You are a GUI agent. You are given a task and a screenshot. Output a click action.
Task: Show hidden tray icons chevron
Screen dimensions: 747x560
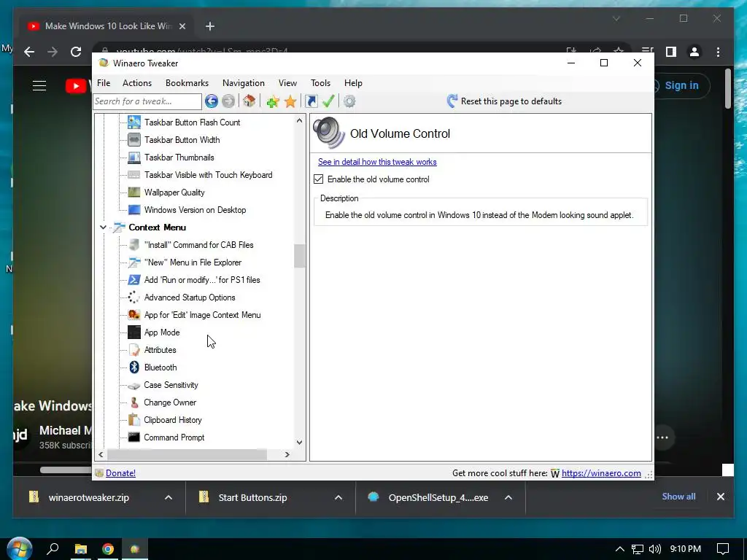tap(619, 549)
